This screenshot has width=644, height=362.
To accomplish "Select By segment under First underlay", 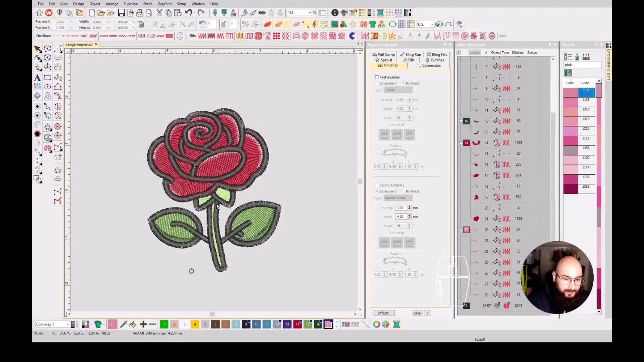I will tap(377, 83).
